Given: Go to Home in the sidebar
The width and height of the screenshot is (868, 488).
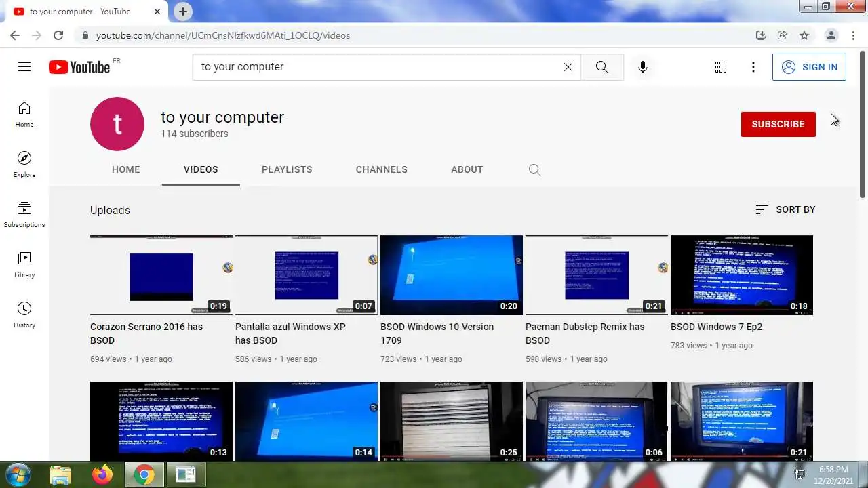Looking at the screenshot, I should [x=24, y=115].
